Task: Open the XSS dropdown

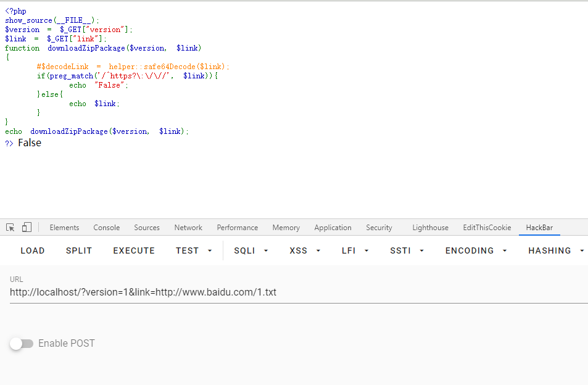Action: coord(304,250)
